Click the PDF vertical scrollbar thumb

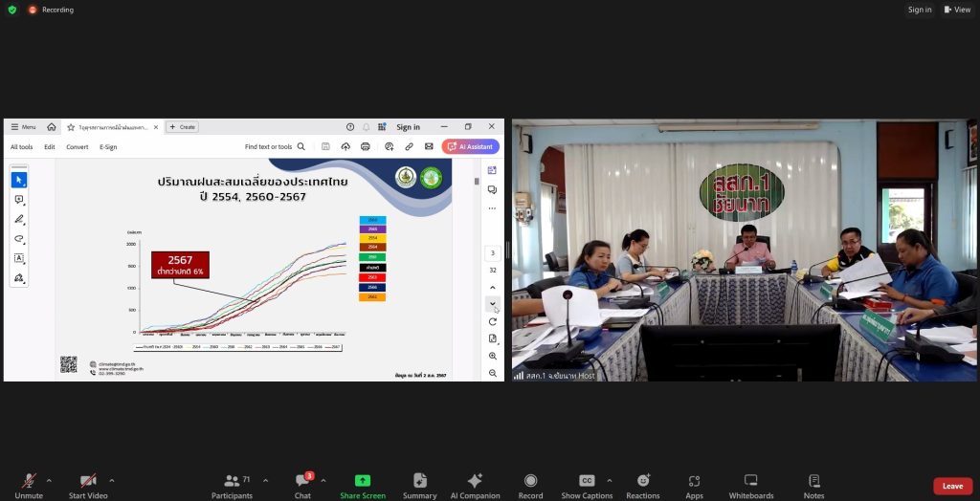pyautogui.click(x=477, y=181)
